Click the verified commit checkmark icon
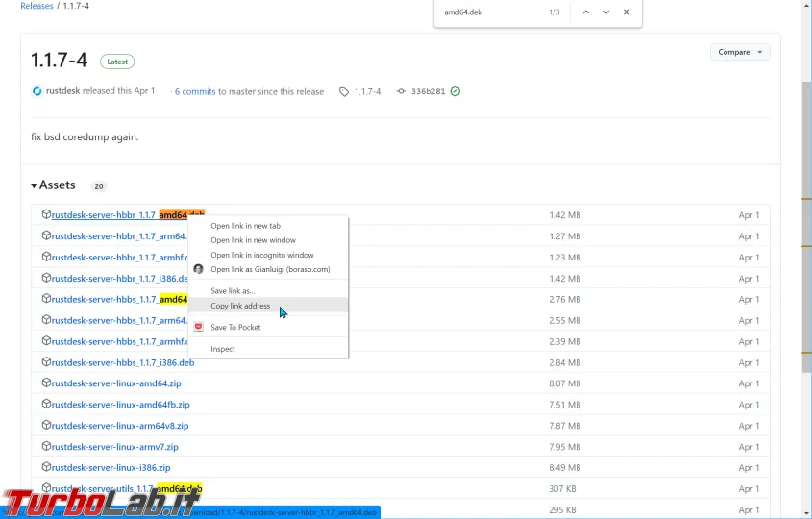The width and height of the screenshot is (812, 519). tap(455, 91)
